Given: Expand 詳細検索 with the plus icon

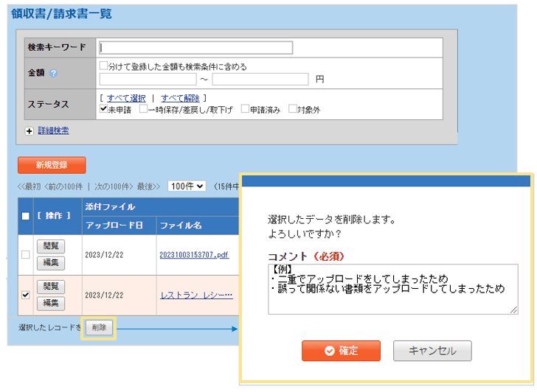Looking at the screenshot, I should [30, 130].
